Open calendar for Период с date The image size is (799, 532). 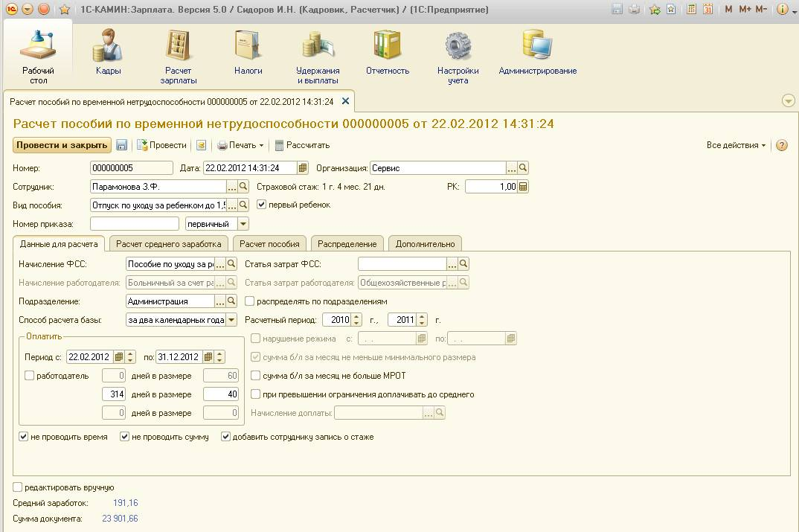coord(119,356)
